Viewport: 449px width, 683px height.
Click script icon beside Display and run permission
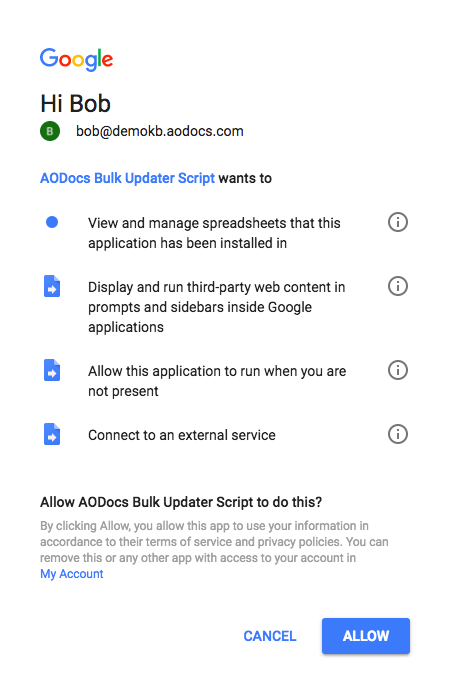[x=52, y=286]
